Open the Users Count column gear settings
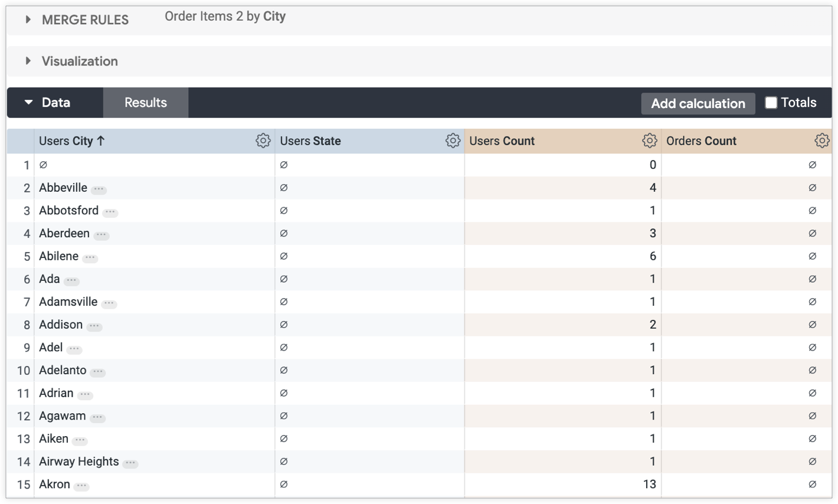This screenshot has width=838, height=504. [x=650, y=140]
